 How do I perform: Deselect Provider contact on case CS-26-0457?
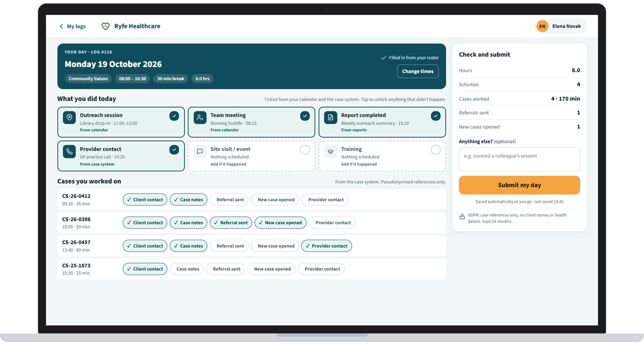click(x=326, y=246)
